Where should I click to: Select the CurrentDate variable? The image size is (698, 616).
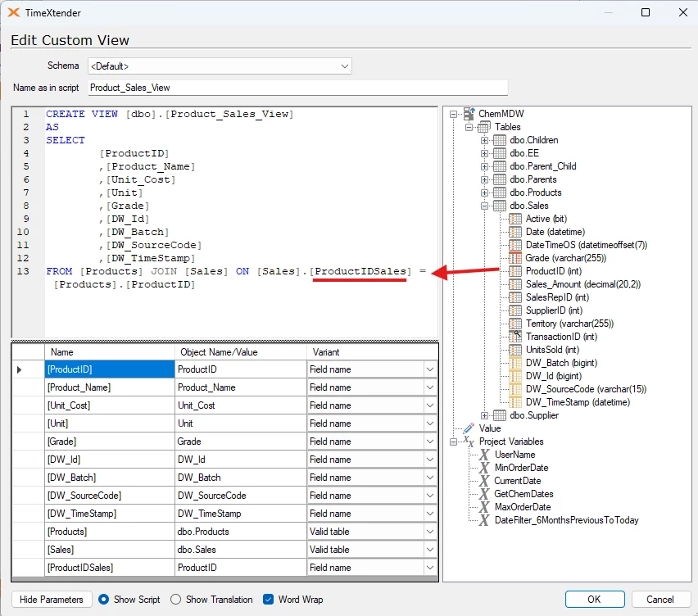pyautogui.click(x=518, y=481)
